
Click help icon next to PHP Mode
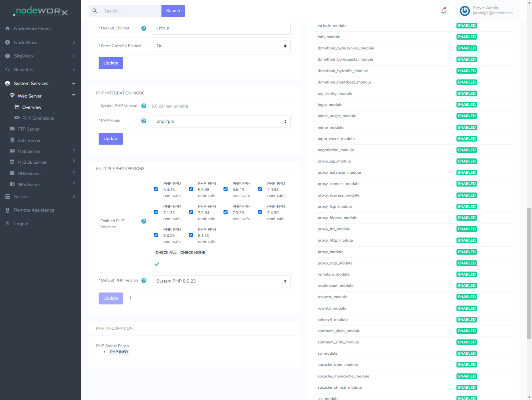[144, 121]
